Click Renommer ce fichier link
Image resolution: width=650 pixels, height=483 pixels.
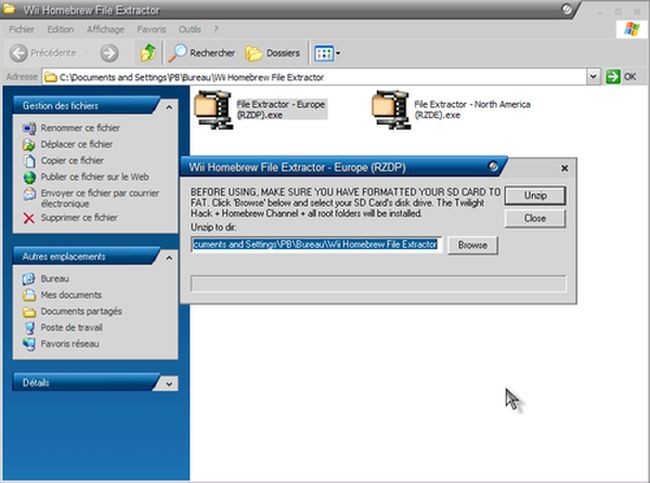pyautogui.click(x=80, y=128)
